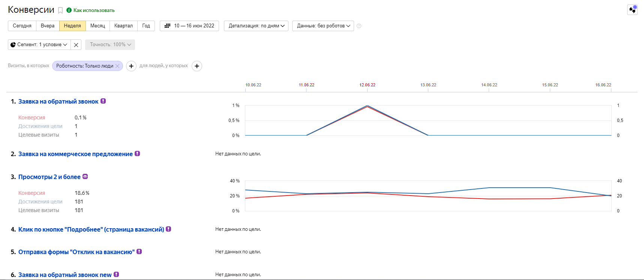Select the Неделя period tab
This screenshot has width=644, height=280.
point(72,26)
